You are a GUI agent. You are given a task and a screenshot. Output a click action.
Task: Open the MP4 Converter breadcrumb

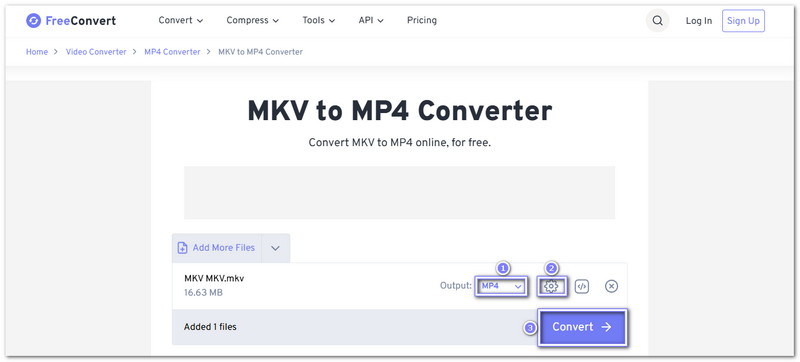coord(172,52)
